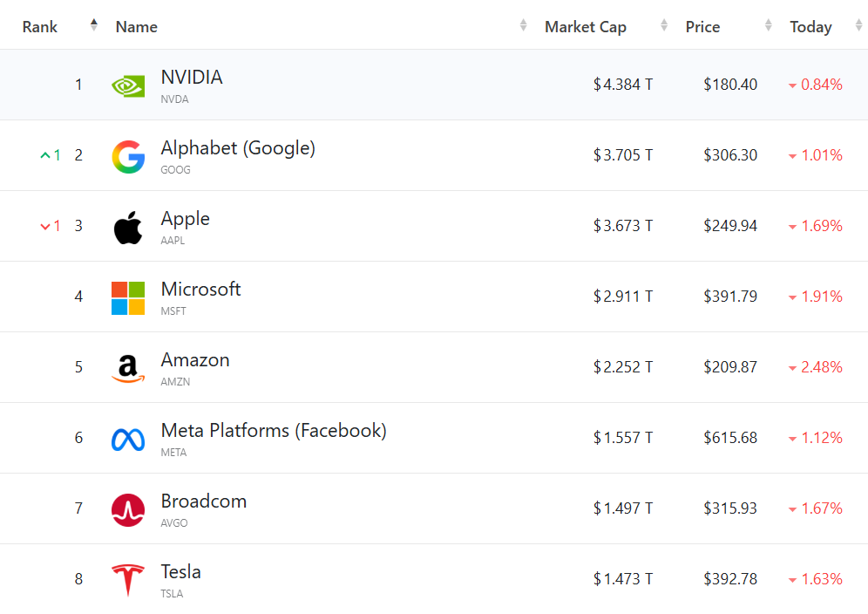
Task: Sort by Today column arrows
Action: point(853,26)
